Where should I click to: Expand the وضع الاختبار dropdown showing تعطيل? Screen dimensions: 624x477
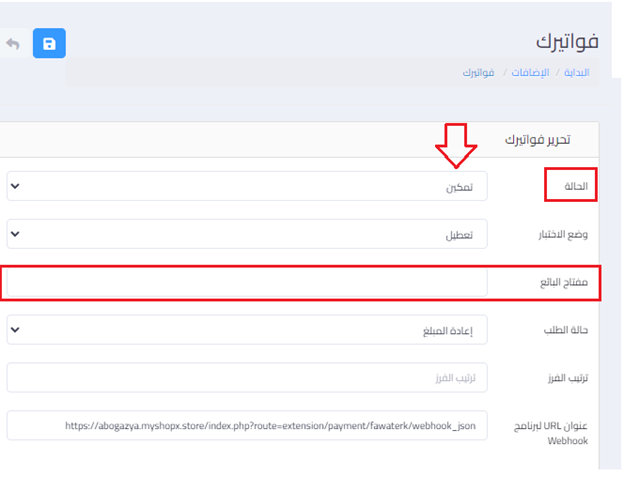coord(247,234)
